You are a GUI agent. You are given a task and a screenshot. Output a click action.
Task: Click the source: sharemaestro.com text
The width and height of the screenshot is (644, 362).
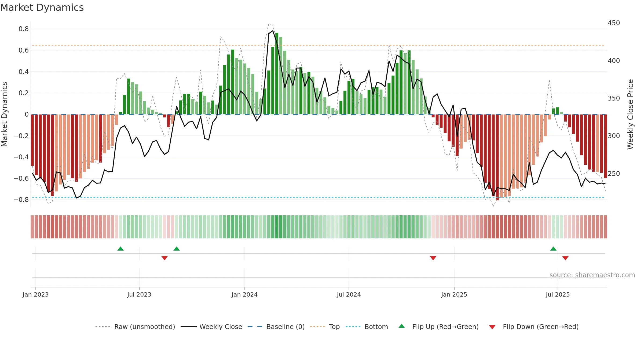tap(592, 275)
